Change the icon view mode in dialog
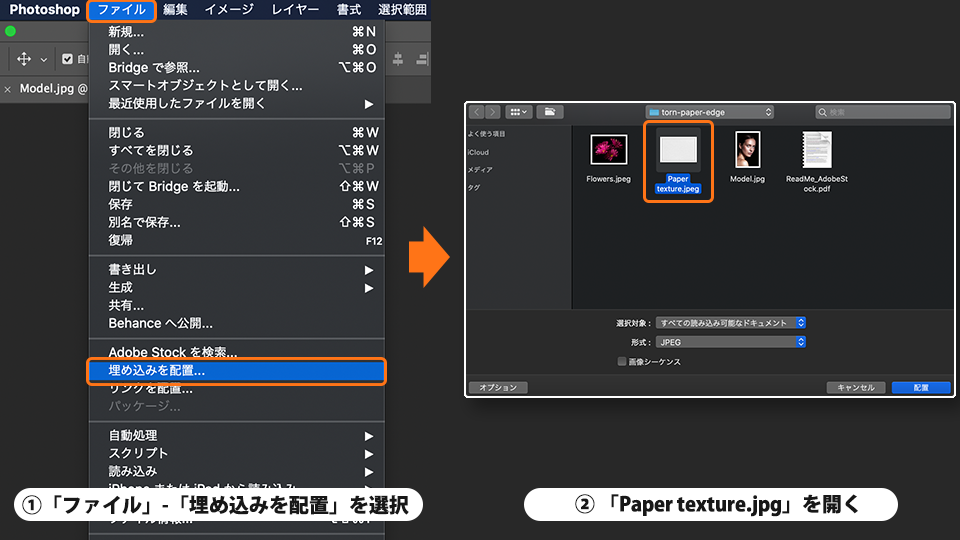The image size is (960, 540). (x=519, y=112)
